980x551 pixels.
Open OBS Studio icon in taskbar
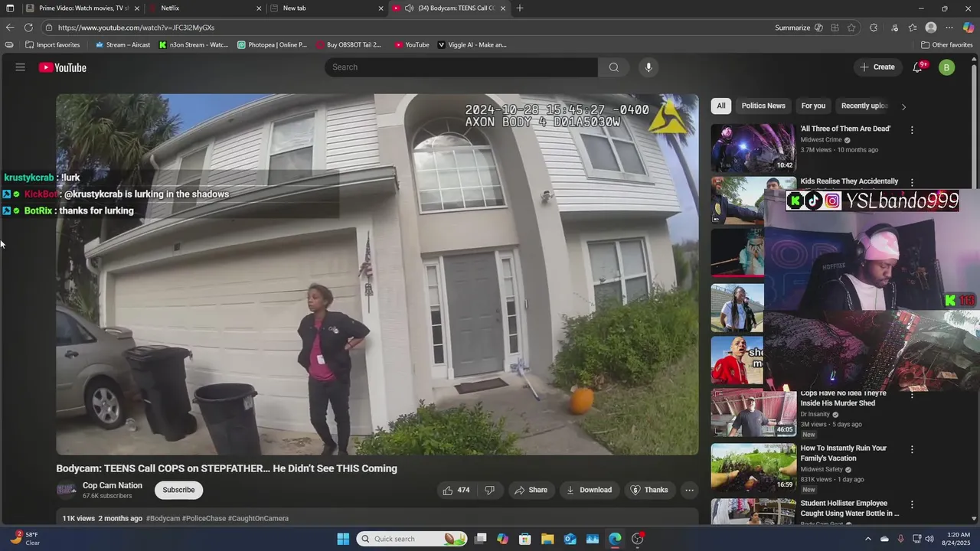pyautogui.click(x=638, y=539)
